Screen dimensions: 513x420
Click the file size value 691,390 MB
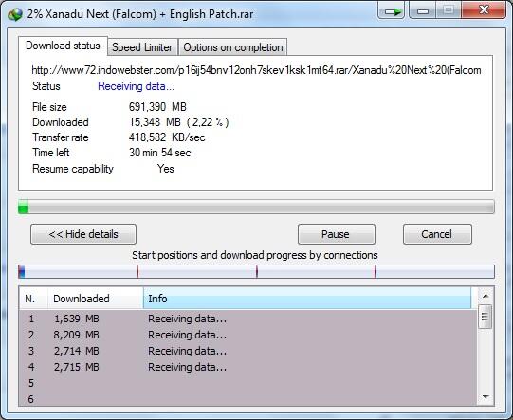pyautogui.click(x=157, y=107)
